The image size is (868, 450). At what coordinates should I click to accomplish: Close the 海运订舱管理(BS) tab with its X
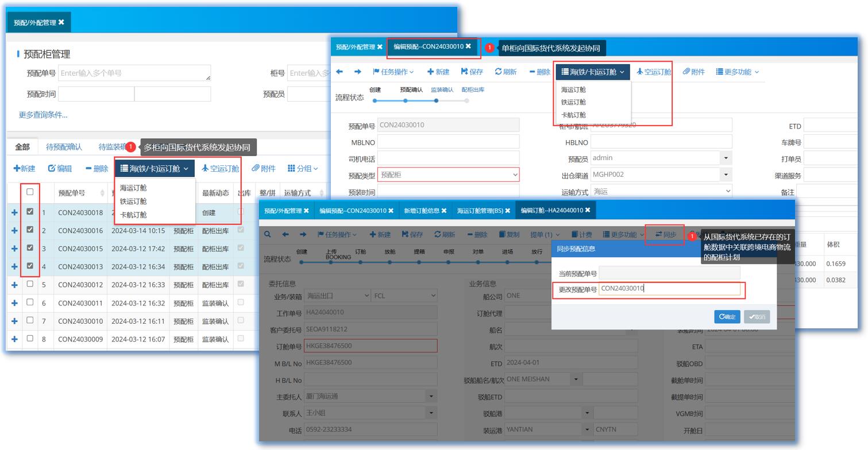(x=508, y=211)
